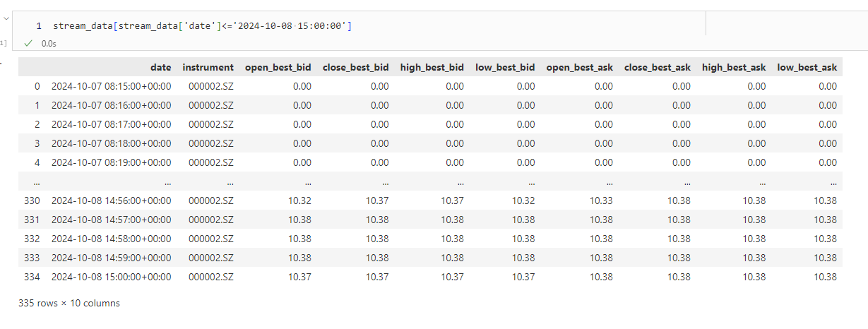Click the 'low_best_bid' column header
The image size is (868, 329).
(x=505, y=68)
